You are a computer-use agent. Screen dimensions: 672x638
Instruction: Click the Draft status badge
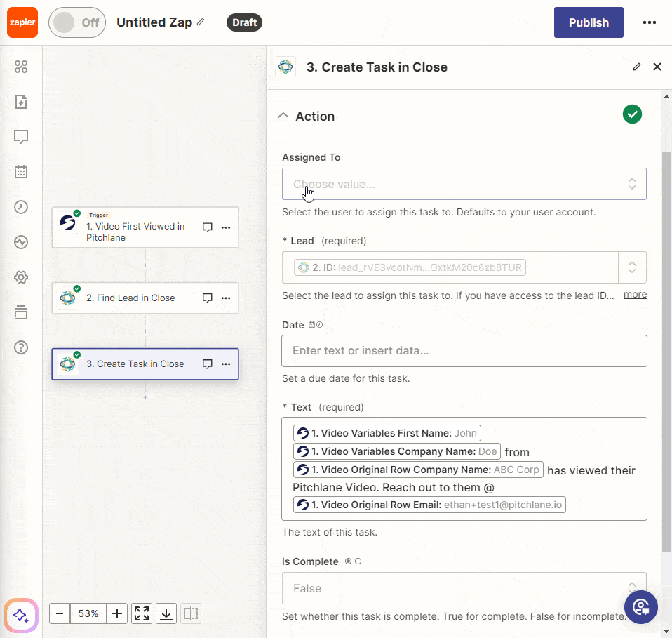244,22
